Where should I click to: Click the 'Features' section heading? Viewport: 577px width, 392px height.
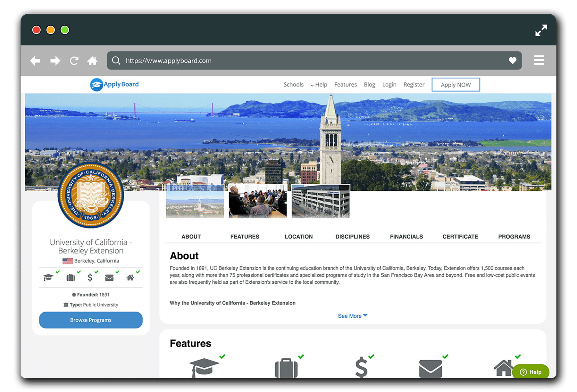[x=190, y=343]
